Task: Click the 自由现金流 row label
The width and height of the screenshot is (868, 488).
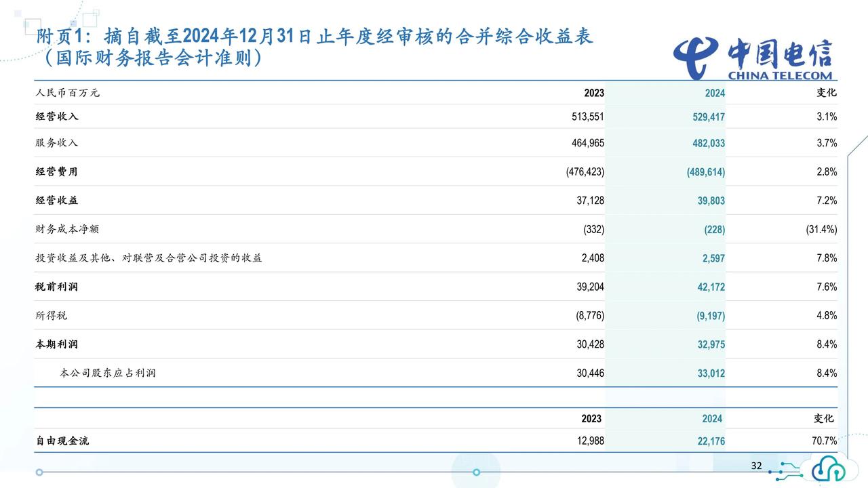Action: point(62,441)
